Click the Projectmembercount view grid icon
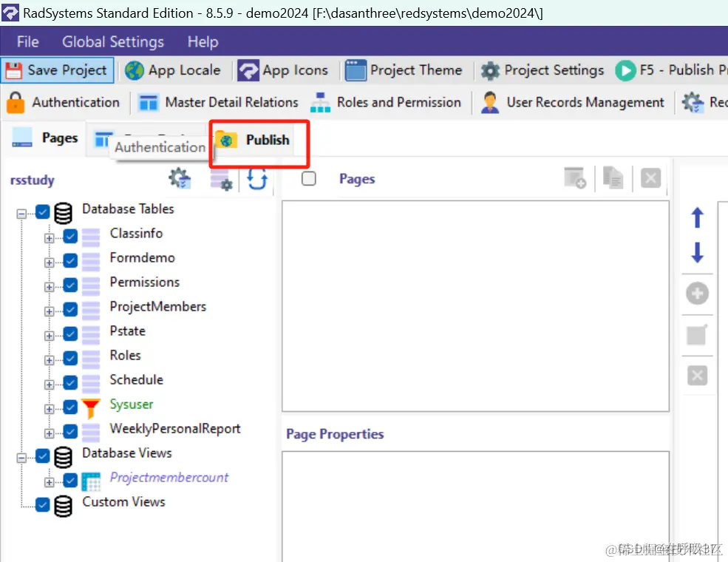Image resolution: width=728 pixels, height=562 pixels. coord(90,481)
